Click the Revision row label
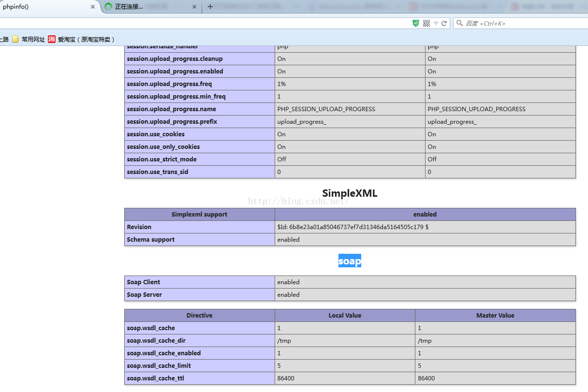The height and width of the screenshot is (392, 588). (x=139, y=227)
